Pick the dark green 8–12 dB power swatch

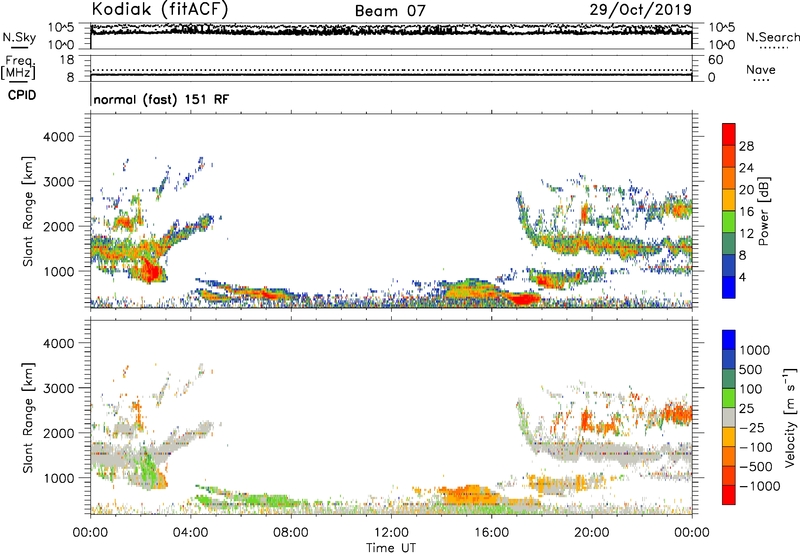[729, 243]
